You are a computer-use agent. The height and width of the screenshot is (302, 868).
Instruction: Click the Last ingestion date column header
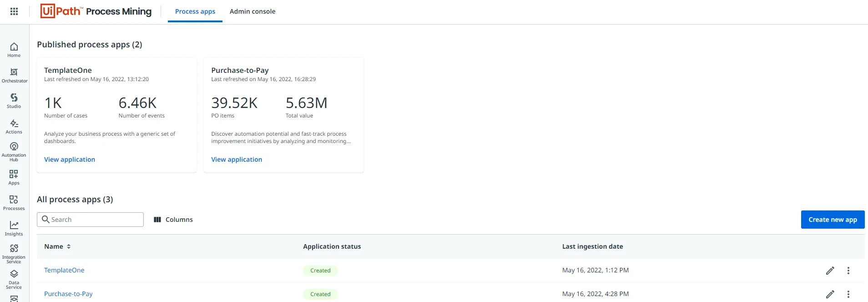(x=593, y=246)
